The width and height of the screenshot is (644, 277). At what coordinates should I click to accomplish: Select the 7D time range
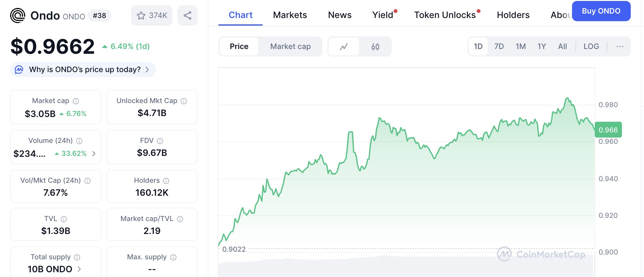(x=499, y=46)
